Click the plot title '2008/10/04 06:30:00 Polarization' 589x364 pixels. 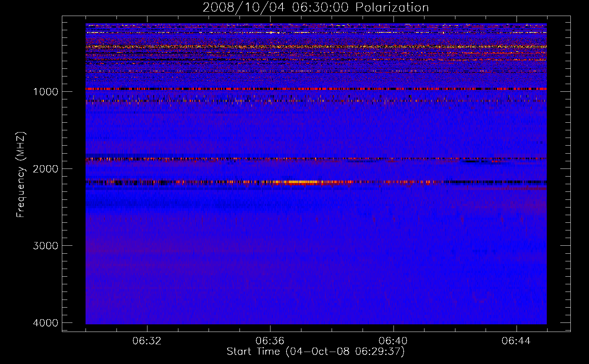coord(316,7)
